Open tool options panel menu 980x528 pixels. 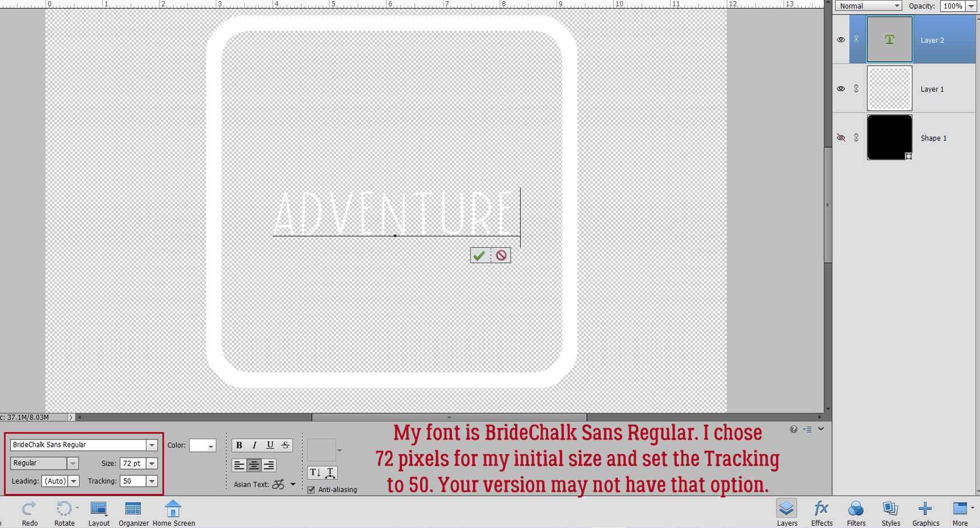(807, 429)
